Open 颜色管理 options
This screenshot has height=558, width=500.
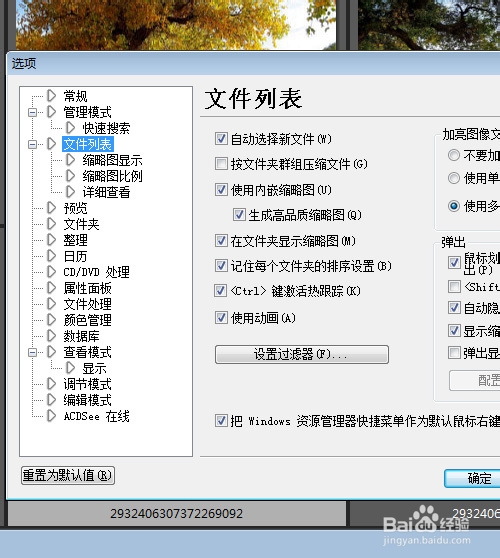coord(87,320)
